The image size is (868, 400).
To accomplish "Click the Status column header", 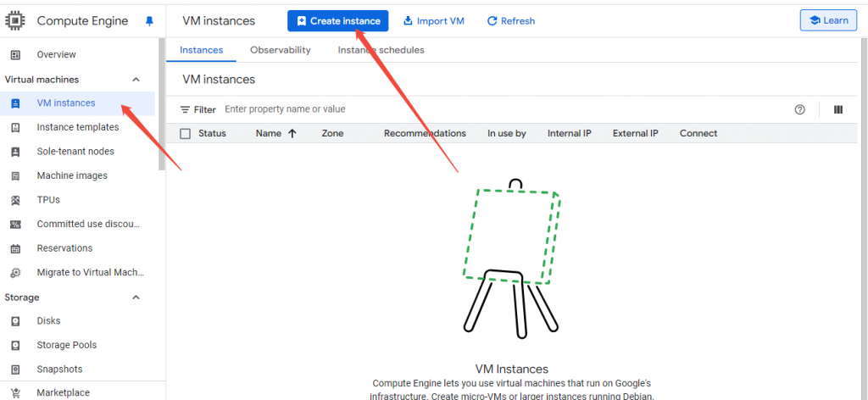I will pos(213,133).
